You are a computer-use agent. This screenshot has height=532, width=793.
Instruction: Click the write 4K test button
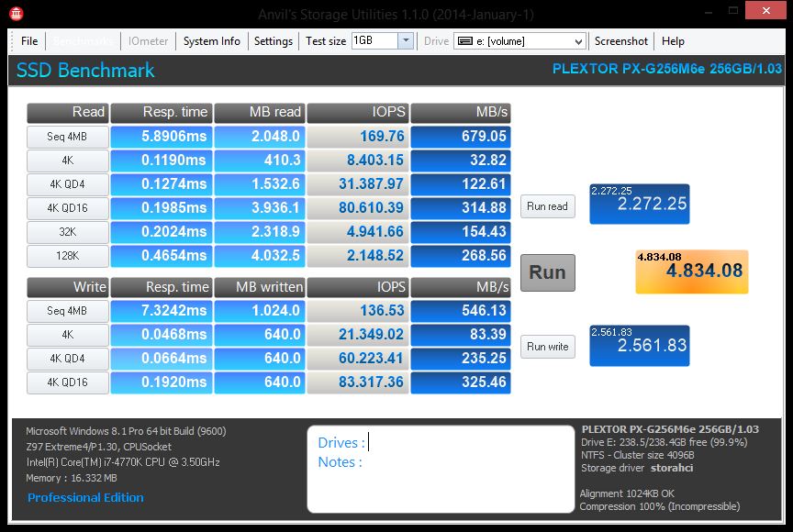68,335
